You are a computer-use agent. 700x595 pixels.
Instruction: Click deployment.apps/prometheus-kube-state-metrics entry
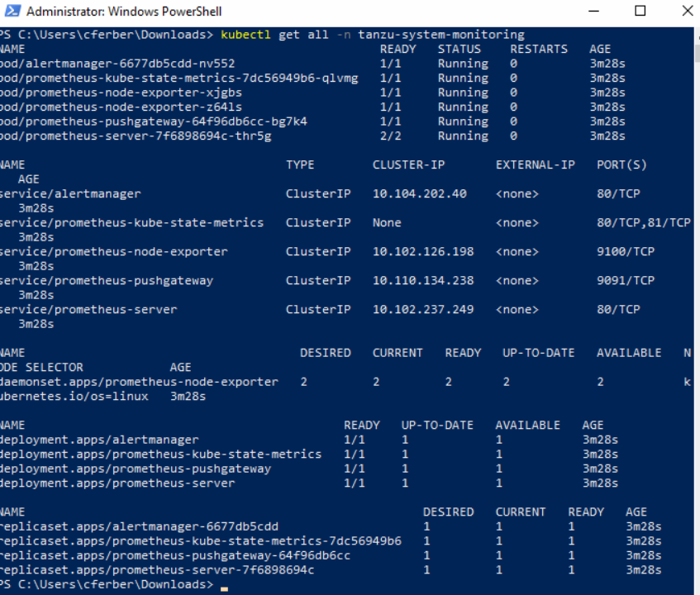click(160, 455)
